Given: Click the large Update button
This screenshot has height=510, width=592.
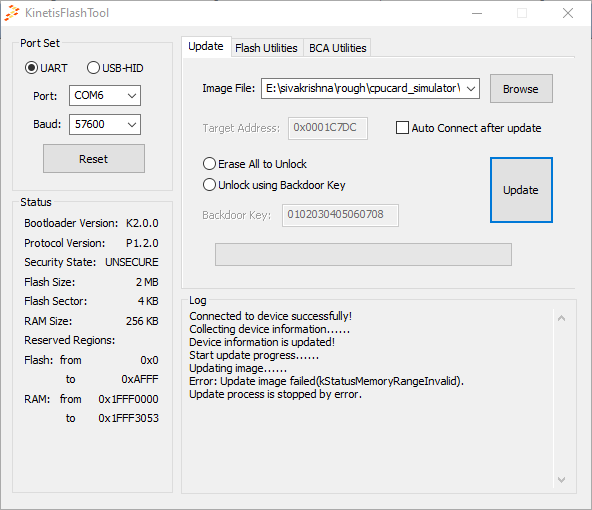Looking at the screenshot, I should point(521,190).
